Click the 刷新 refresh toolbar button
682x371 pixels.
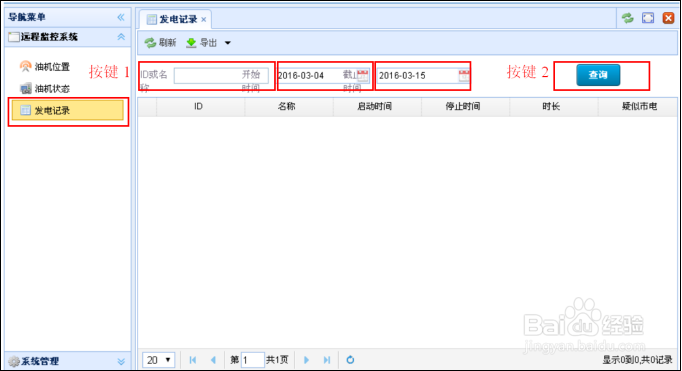(160, 43)
